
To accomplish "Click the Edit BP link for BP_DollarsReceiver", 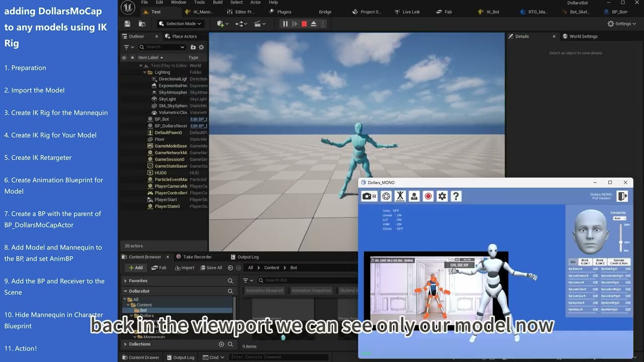I will pyautogui.click(x=198, y=126).
